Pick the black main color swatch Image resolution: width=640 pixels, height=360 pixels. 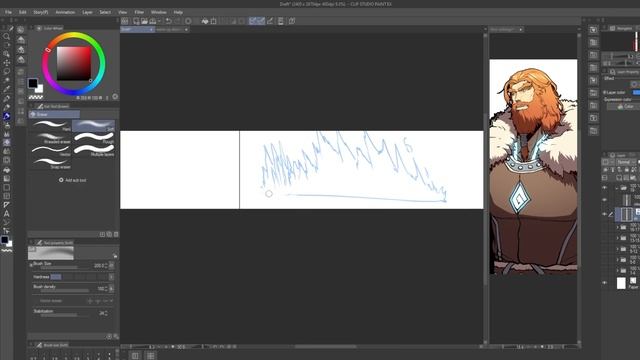[x=33, y=83]
